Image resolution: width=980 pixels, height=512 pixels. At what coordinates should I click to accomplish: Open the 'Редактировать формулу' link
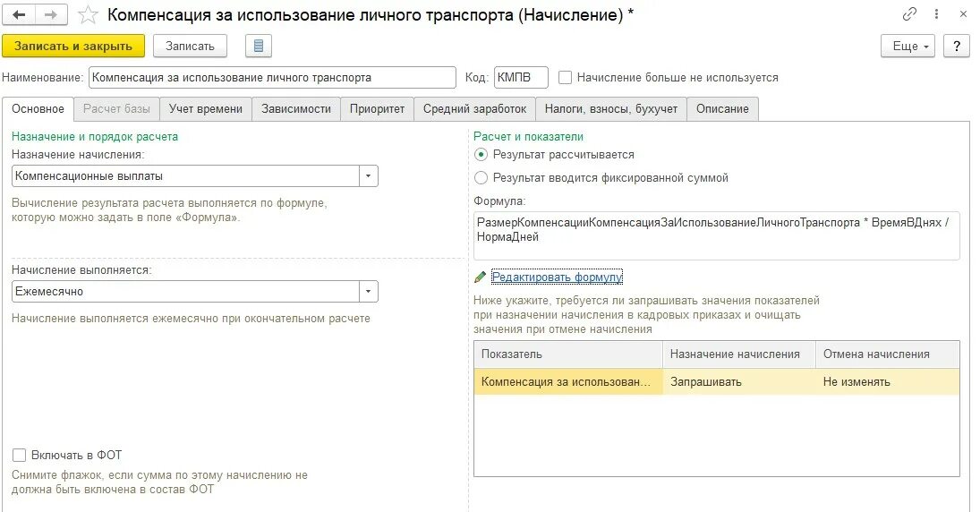tap(557, 277)
